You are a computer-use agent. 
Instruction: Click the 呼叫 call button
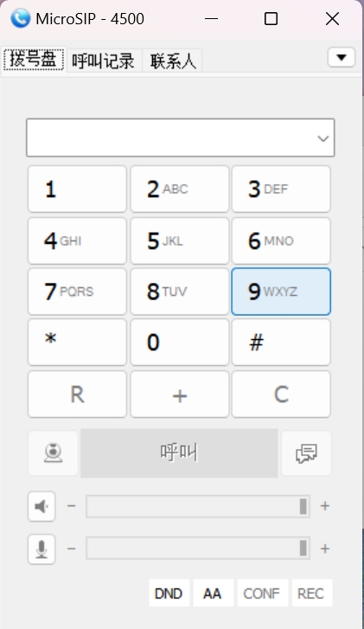pos(179,453)
